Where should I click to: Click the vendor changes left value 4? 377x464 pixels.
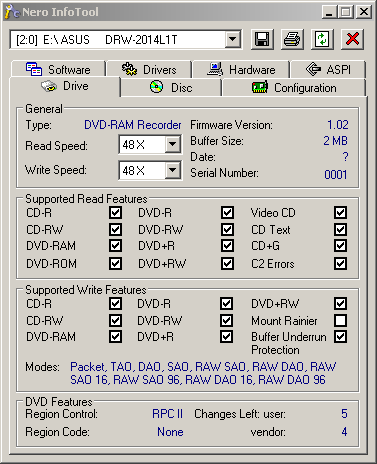[x=344, y=432]
